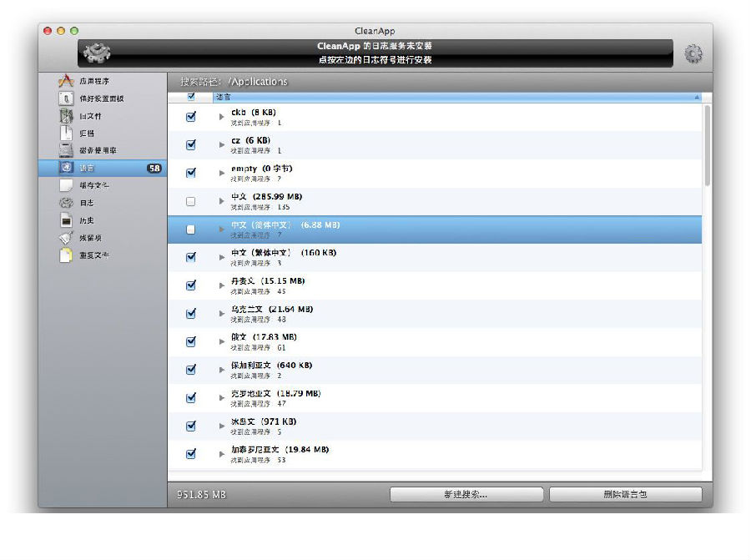
Task: Select the 缓存文件 cache files icon
Action: tap(66, 185)
